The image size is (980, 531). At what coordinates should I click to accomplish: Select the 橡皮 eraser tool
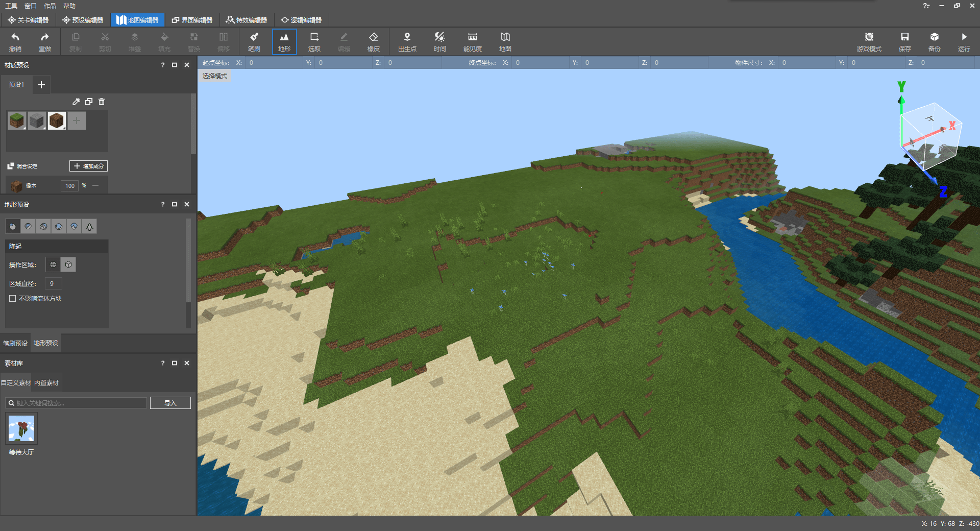(x=373, y=41)
